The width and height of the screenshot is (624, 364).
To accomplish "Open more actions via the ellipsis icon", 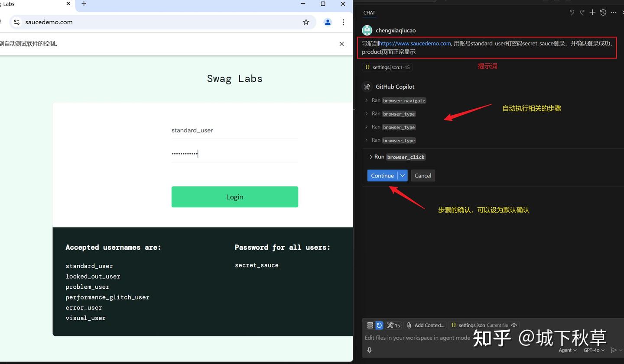I will click(x=613, y=12).
